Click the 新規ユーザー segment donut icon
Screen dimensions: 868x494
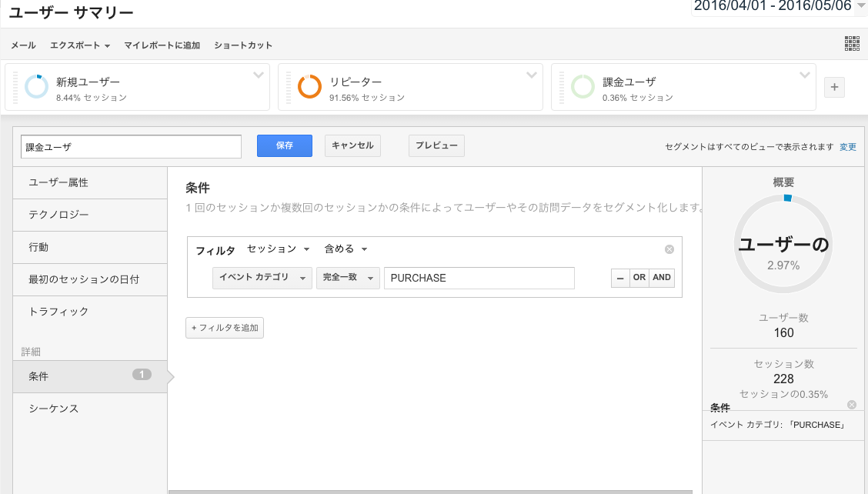[x=36, y=87]
